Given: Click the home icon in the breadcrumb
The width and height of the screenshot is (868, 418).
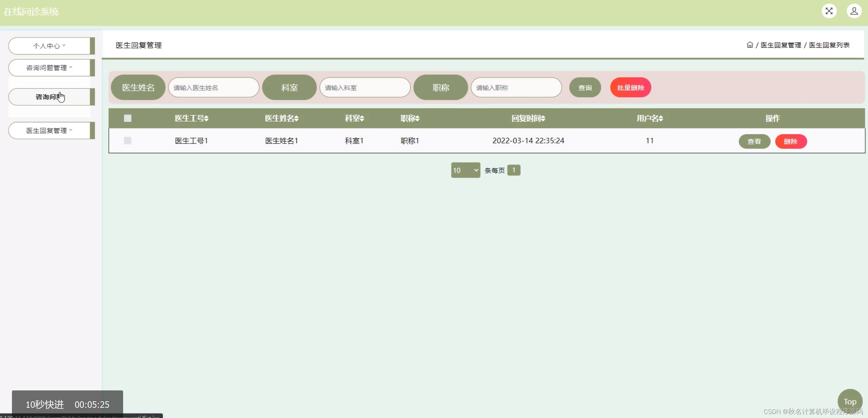Looking at the screenshot, I should point(750,45).
